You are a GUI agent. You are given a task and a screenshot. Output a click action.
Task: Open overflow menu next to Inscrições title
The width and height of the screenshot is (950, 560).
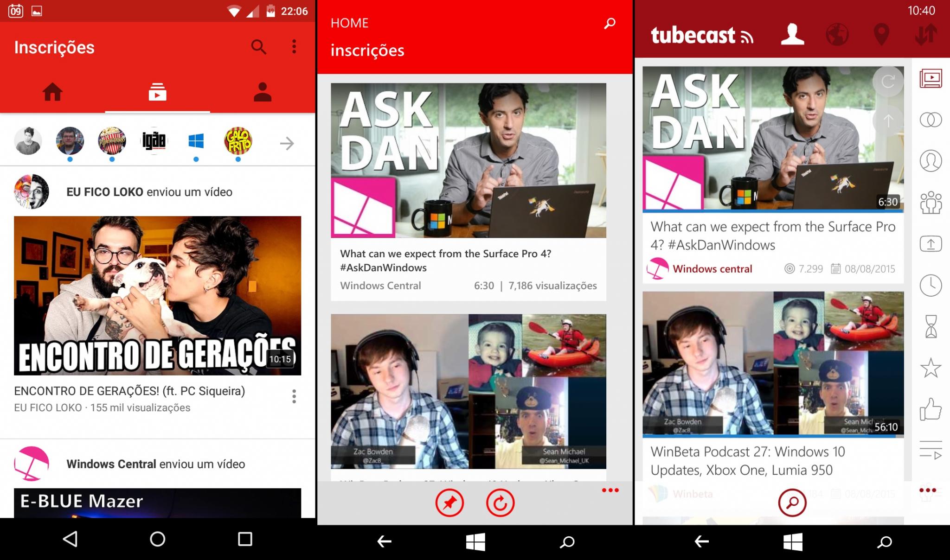(294, 46)
